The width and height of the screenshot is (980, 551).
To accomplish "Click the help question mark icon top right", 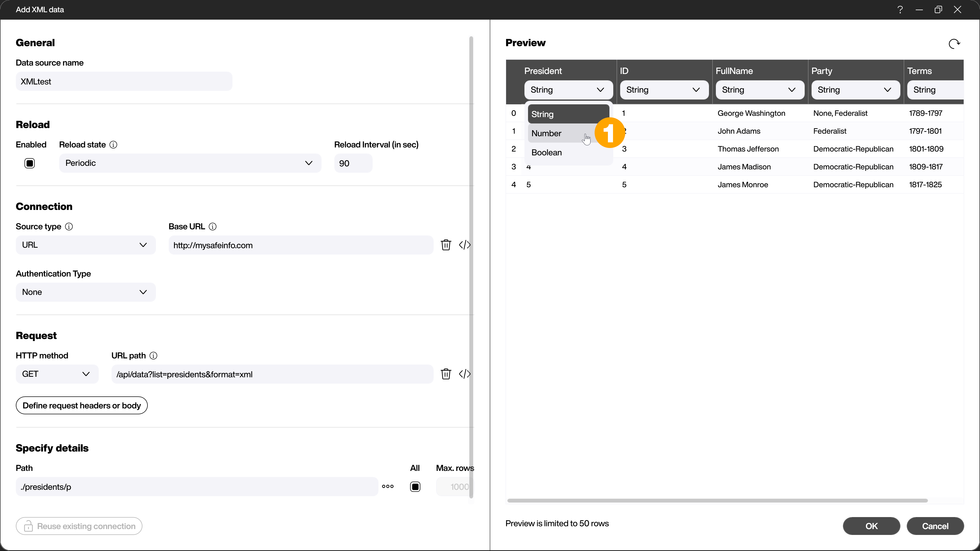I will (901, 9).
